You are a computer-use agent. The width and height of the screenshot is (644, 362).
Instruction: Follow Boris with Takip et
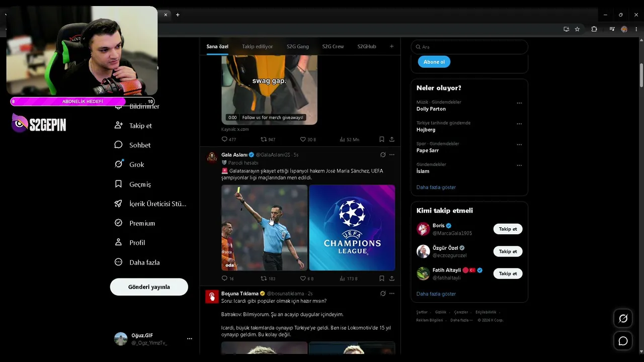508,229
